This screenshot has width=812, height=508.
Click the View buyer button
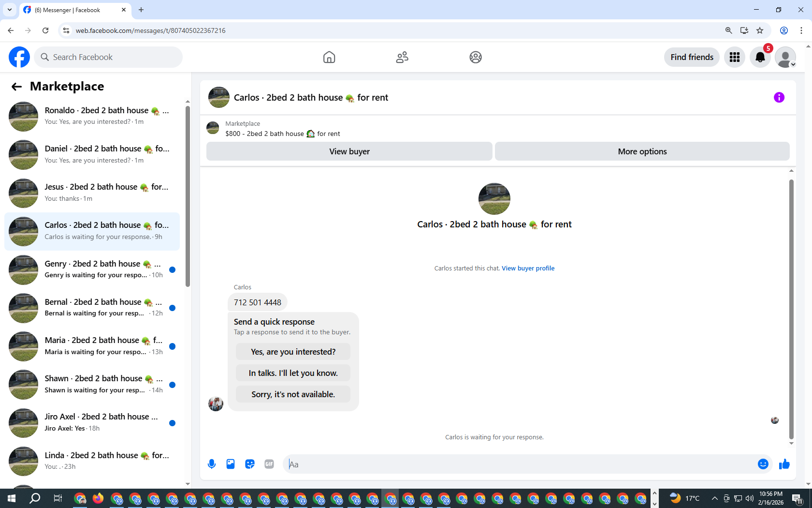pos(349,151)
